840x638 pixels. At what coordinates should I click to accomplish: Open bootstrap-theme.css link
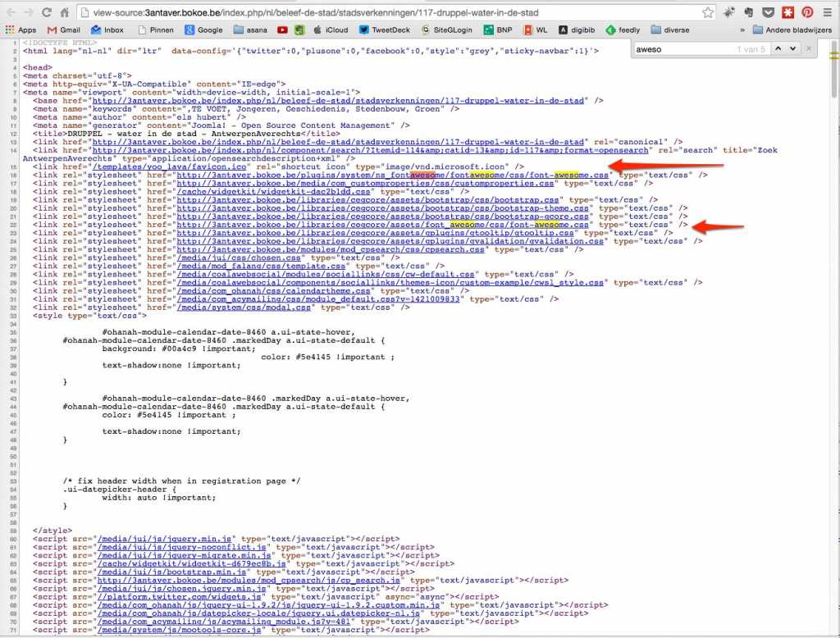coord(382,207)
